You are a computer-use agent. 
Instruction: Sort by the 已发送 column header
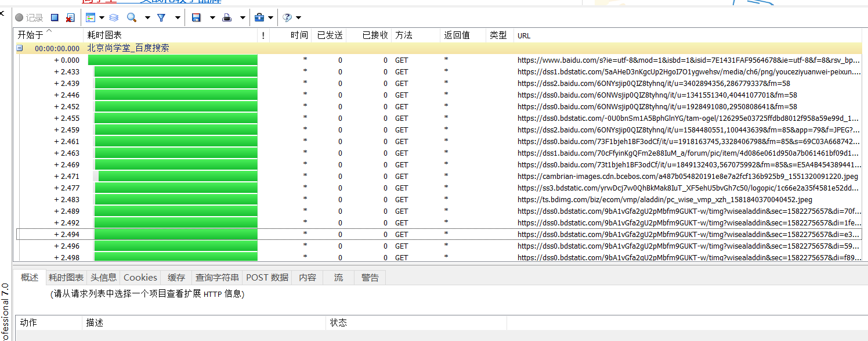click(x=329, y=35)
